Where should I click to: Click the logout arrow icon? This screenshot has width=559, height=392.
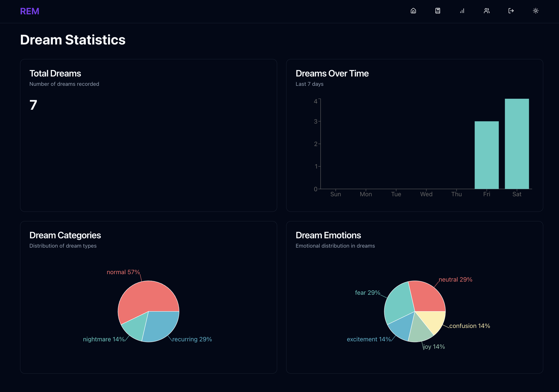pyautogui.click(x=511, y=11)
